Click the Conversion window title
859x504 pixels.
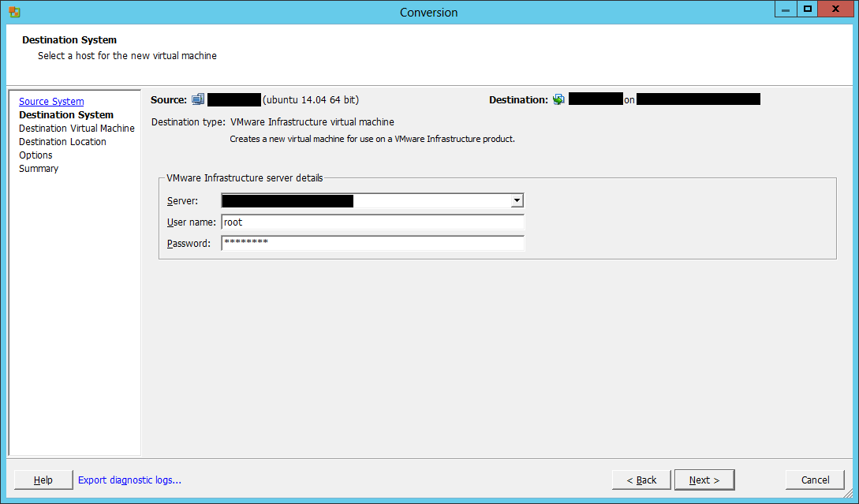[429, 12]
